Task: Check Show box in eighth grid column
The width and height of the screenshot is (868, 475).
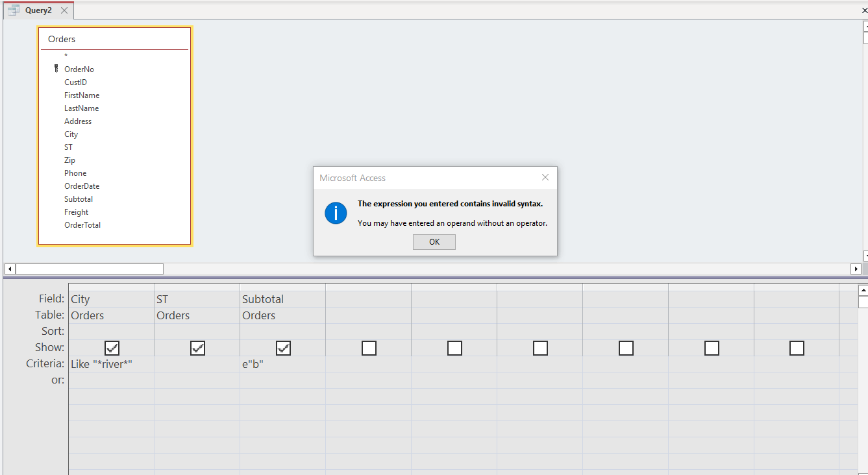Action: click(x=712, y=348)
